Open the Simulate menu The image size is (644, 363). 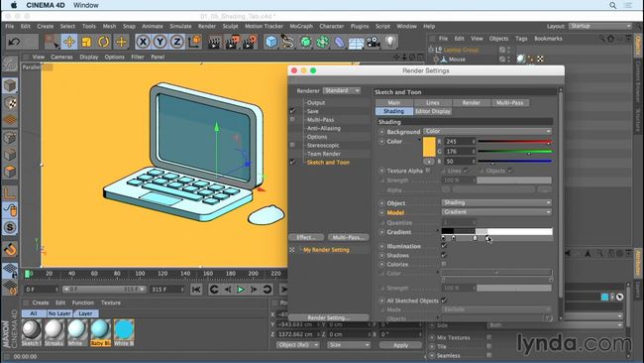(x=180, y=27)
